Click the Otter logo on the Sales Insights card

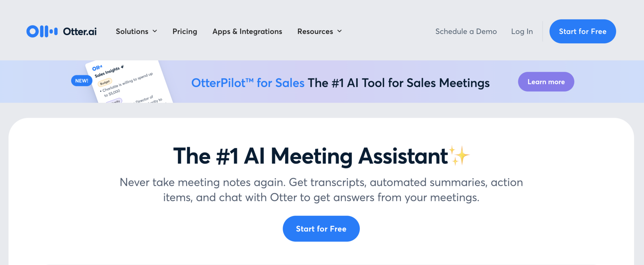97,68
